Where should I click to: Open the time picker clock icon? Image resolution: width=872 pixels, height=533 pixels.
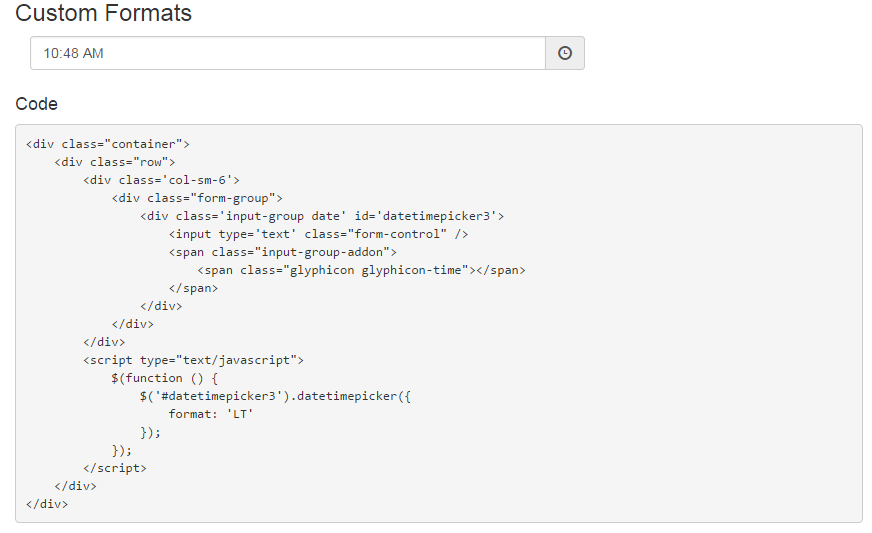click(564, 53)
